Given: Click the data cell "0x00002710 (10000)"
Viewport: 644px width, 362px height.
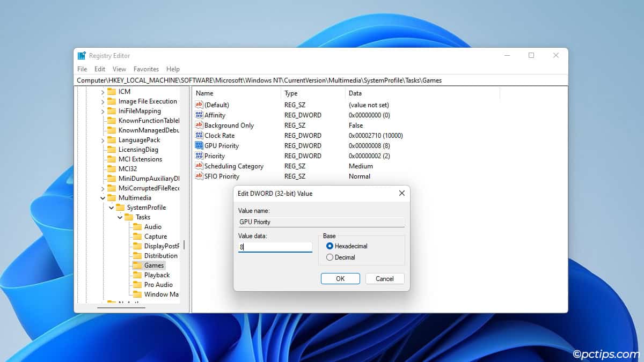Looking at the screenshot, I should [376, 136].
